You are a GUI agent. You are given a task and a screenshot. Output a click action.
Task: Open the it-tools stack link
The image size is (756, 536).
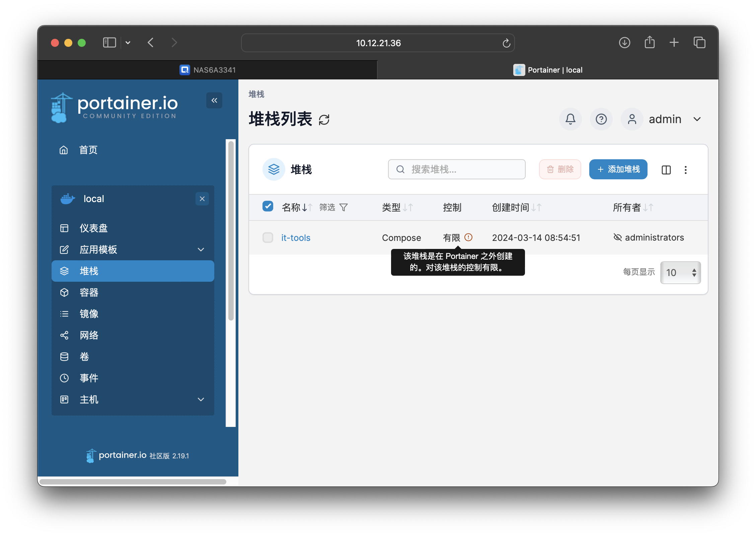(296, 238)
